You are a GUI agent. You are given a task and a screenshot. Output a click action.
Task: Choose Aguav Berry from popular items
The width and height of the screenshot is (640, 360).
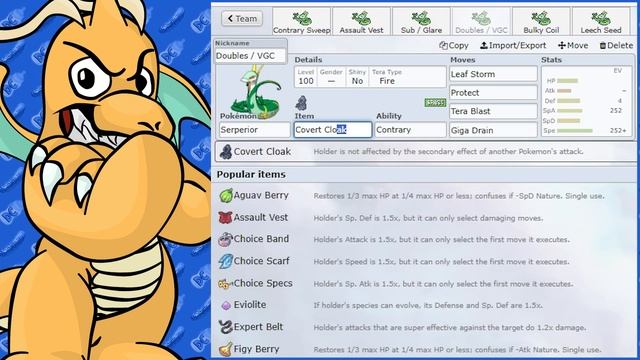pyautogui.click(x=426, y=196)
